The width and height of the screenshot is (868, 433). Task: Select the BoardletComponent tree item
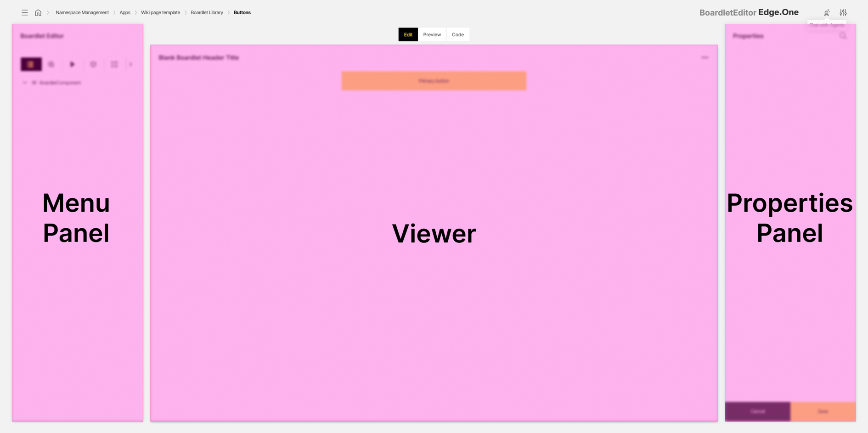60,83
